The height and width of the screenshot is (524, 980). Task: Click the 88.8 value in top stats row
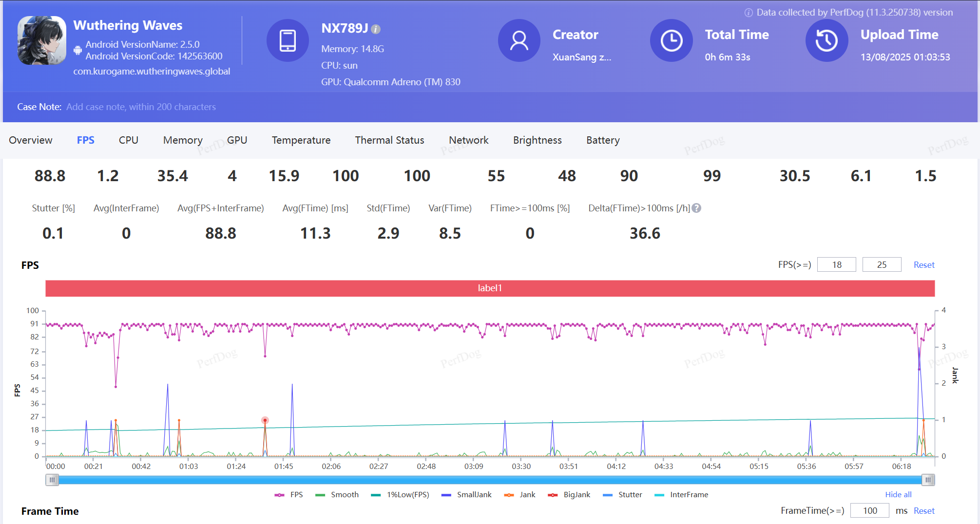pos(50,176)
